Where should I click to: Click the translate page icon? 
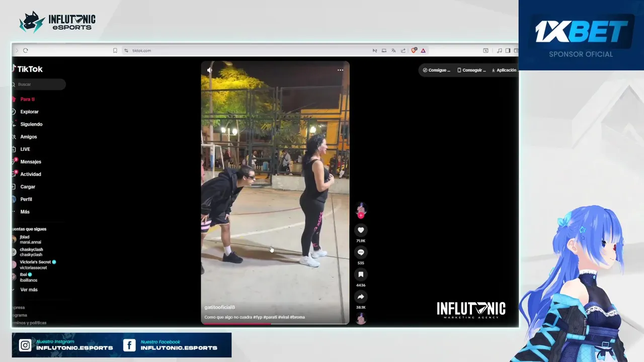393,50
